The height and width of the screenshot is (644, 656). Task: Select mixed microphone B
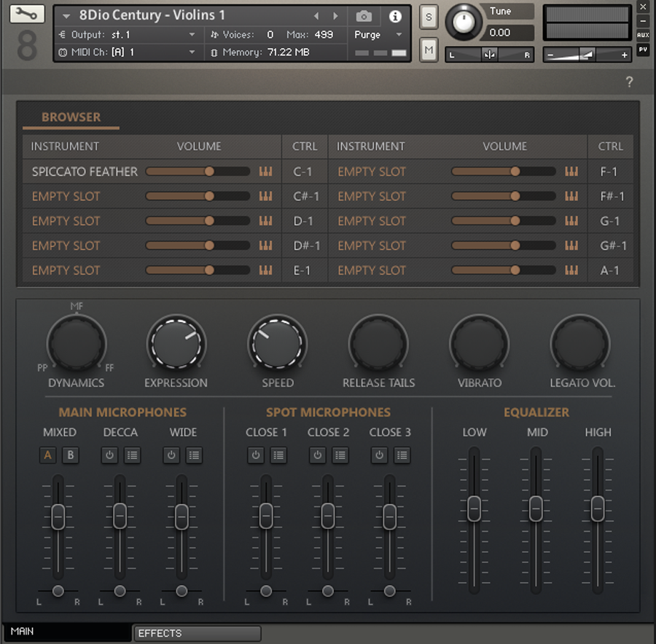pos(70,455)
